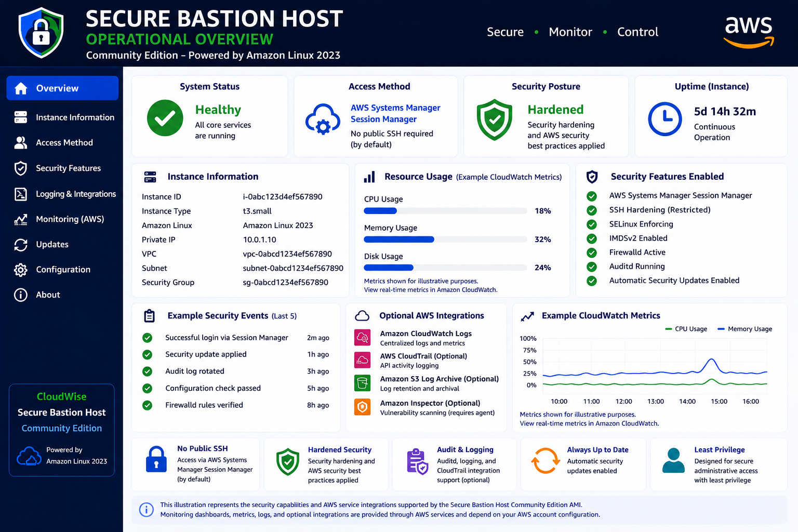798x532 pixels.
Task: Click the Private IP value 10.0.1.10
Action: (260, 240)
